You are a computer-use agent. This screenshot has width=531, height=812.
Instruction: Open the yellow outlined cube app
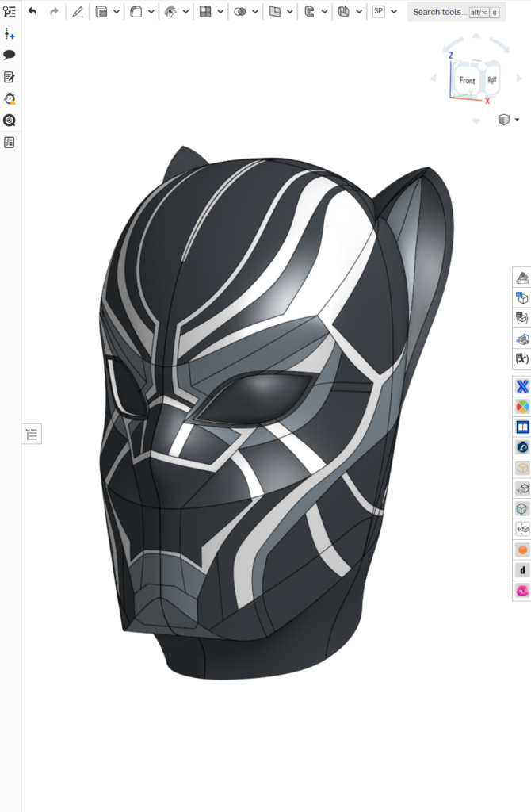(x=522, y=468)
